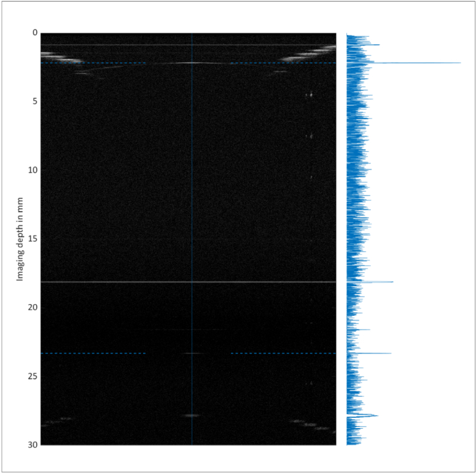Click the bright central spot near 28 mm depth

(192, 416)
